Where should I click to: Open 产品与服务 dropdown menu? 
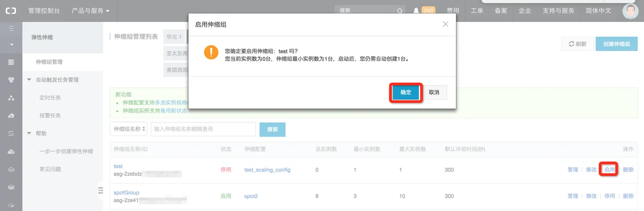tap(91, 11)
